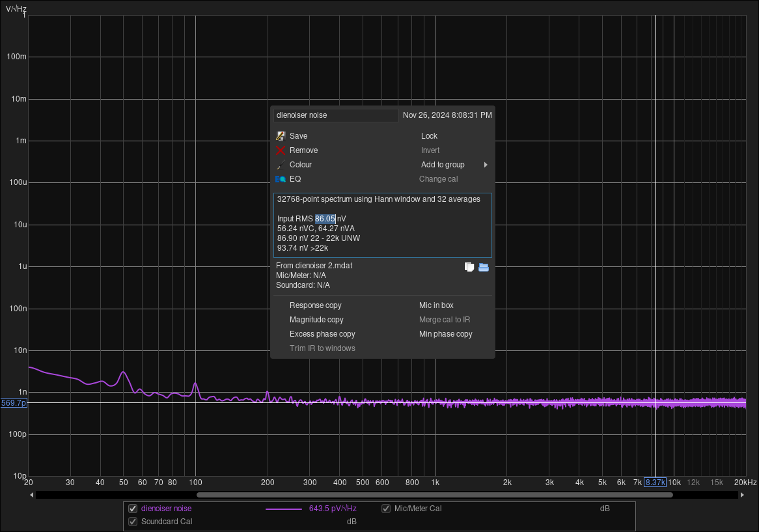759x532 pixels.
Task: Toggle the dienoiser noise trace checkbox
Action: [133, 509]
